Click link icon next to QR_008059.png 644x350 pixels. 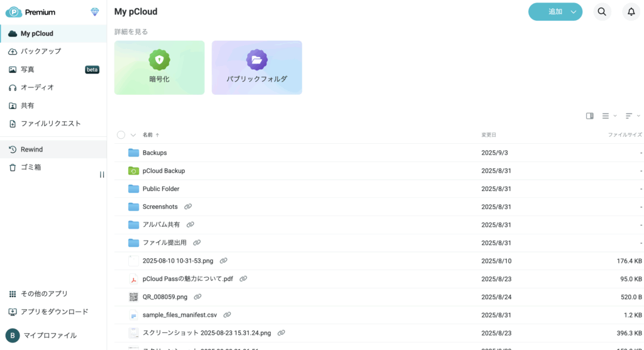pyautogui.click(x=197, y=297)
